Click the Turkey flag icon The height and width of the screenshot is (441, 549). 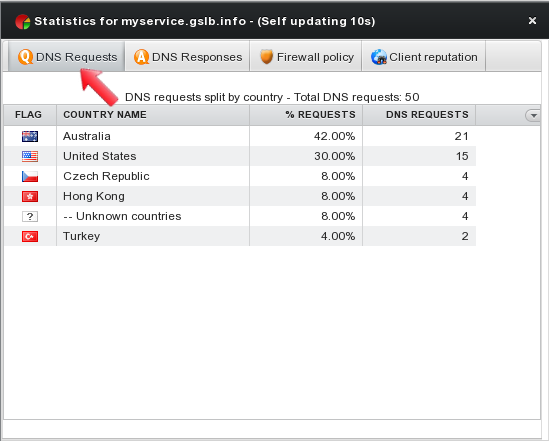(30, 236)
